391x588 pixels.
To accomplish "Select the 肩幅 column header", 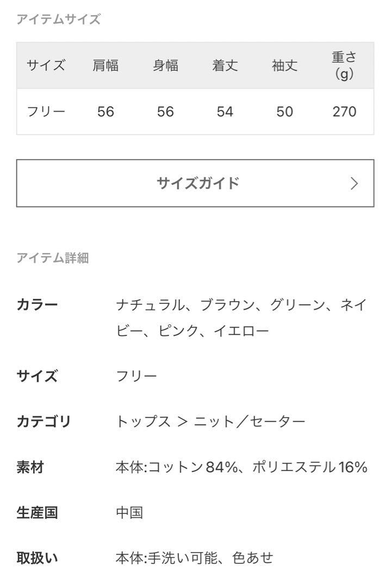I will (x=105, y=65).
